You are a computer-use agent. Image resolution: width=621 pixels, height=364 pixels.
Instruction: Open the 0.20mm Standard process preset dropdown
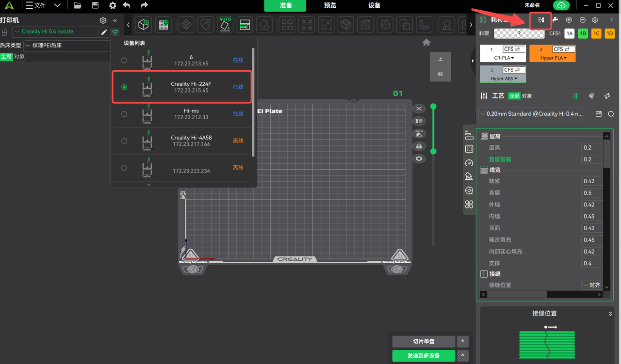point(531,114)
